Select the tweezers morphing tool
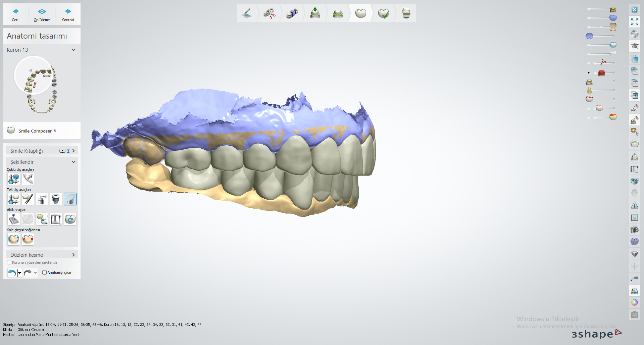This screenshot has width=644, height=345. pyautogui.click(x=28, y=199)
